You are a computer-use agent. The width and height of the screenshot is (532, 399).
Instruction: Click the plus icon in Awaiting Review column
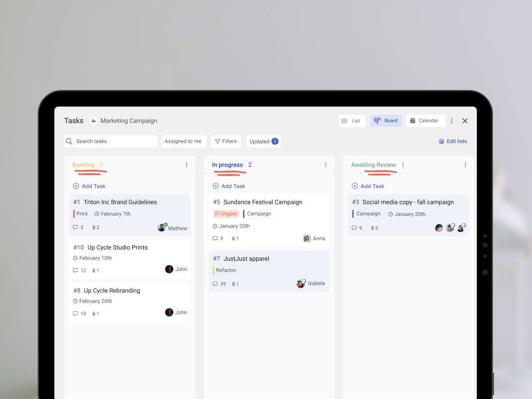(x=355, y=186)
